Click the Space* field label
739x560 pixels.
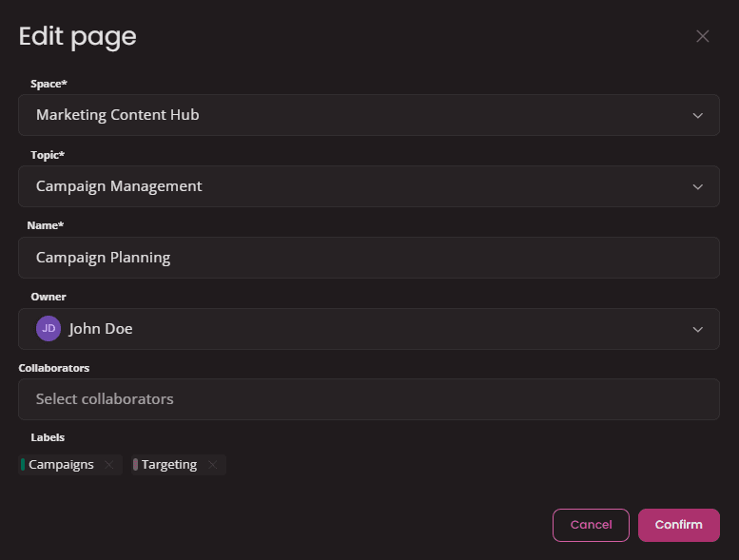click(49, 84)
